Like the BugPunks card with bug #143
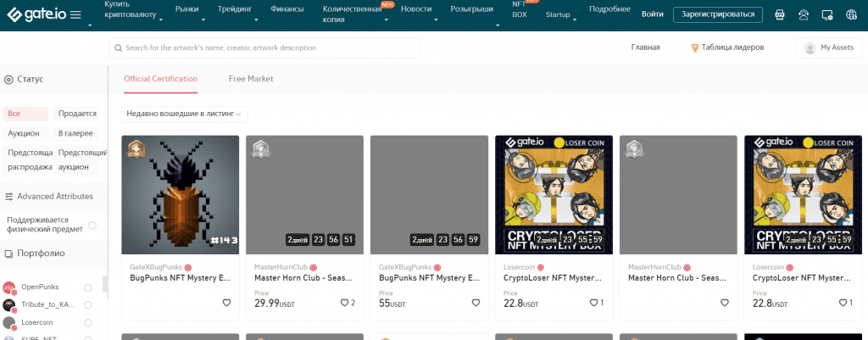Screen dimensions: 868x340 pyautogui.click(x=226, y=303)
